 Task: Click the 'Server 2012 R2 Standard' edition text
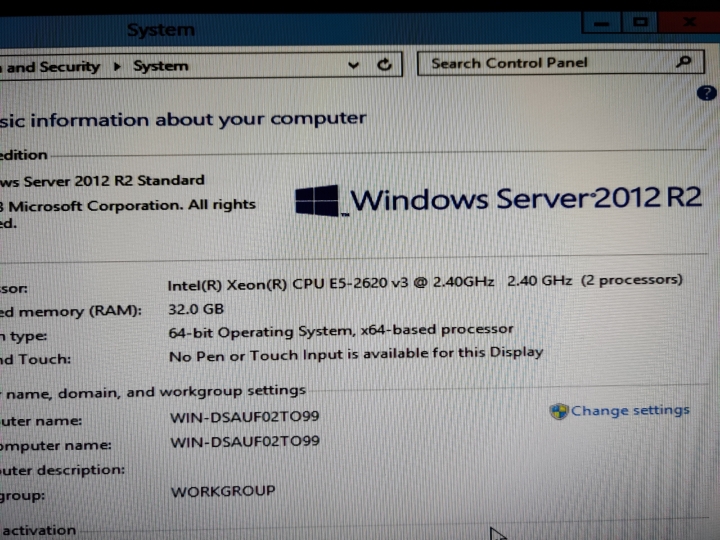(x=114, y=181)
